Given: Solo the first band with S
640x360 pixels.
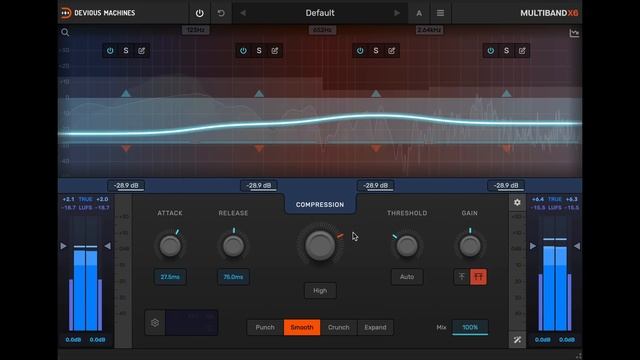Looking at the screenshot, I should 126,51.
